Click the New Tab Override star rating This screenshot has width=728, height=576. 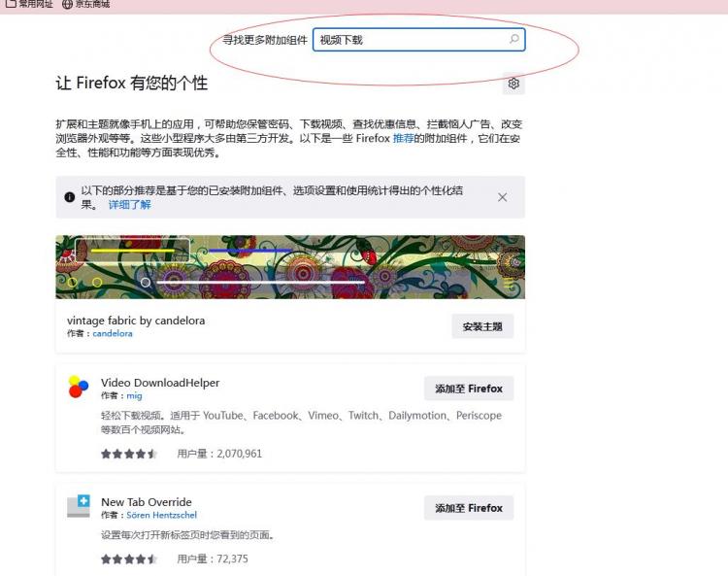pyautogui.click(x=129, y=559)
